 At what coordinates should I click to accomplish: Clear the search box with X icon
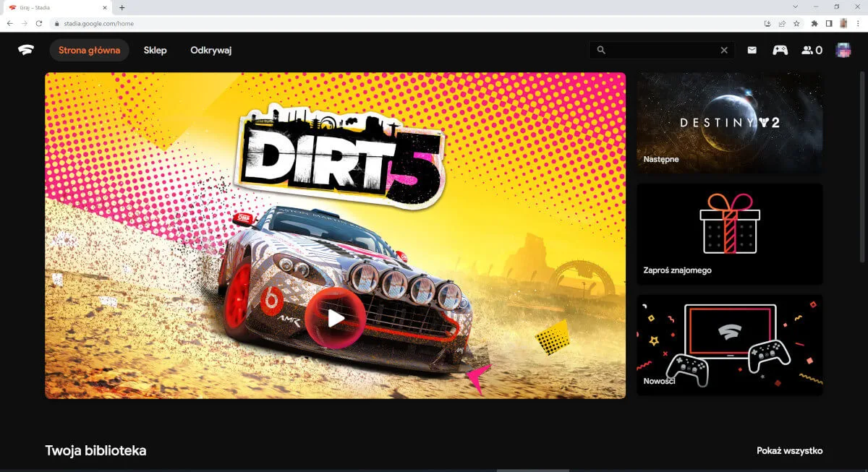[x=724, y=51]
